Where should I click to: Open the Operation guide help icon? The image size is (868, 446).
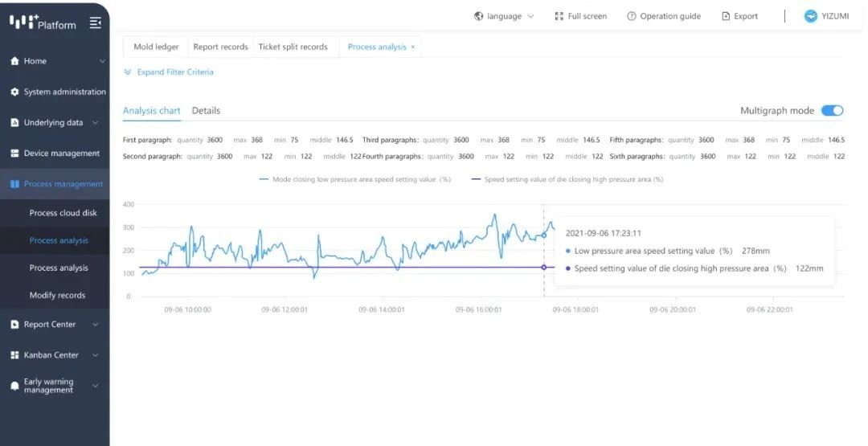[632, 16]
